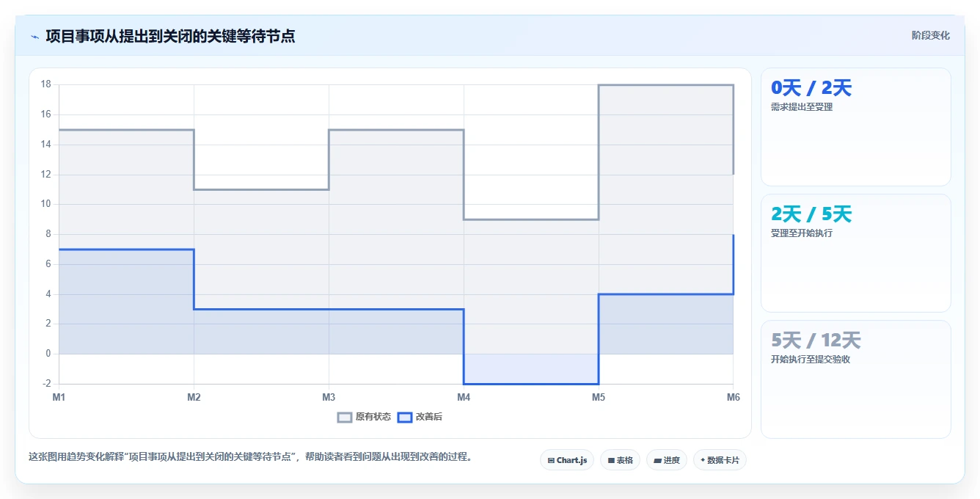The image size is (980, 499).
Task: Toggle the 改善后 legend swatch
Action: (x=405, y=417)
